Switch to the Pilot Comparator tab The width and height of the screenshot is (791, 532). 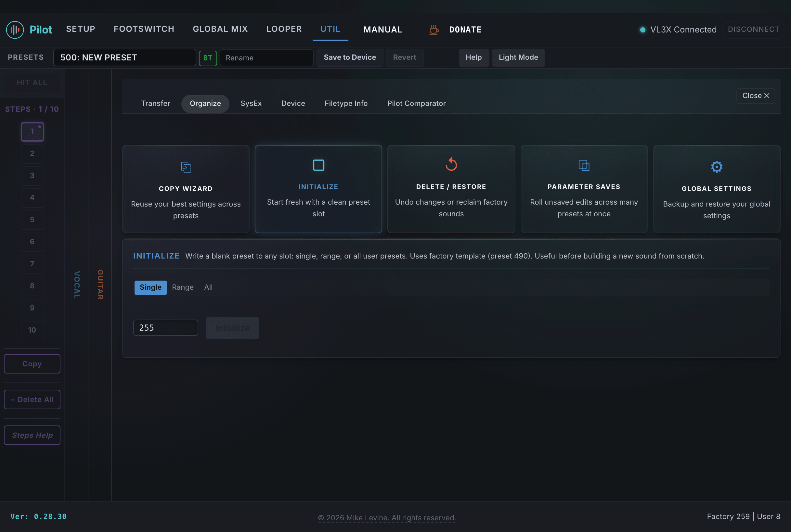[416, 104]
